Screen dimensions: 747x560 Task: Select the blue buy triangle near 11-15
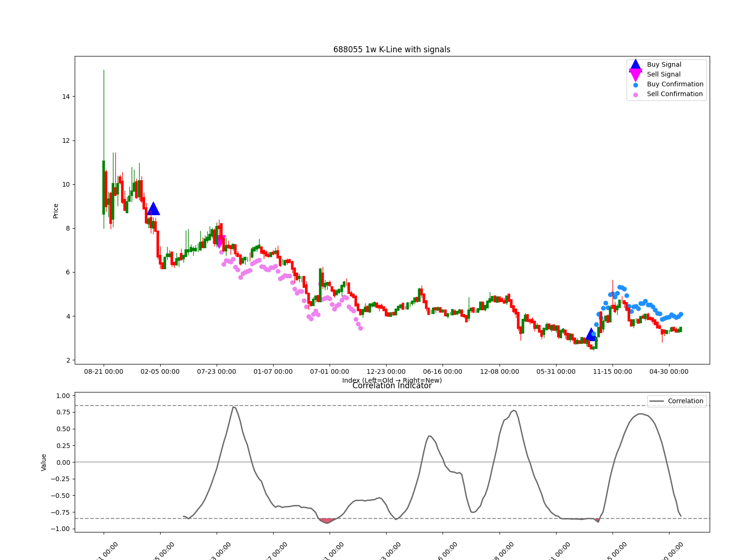[x=591, y=334]
